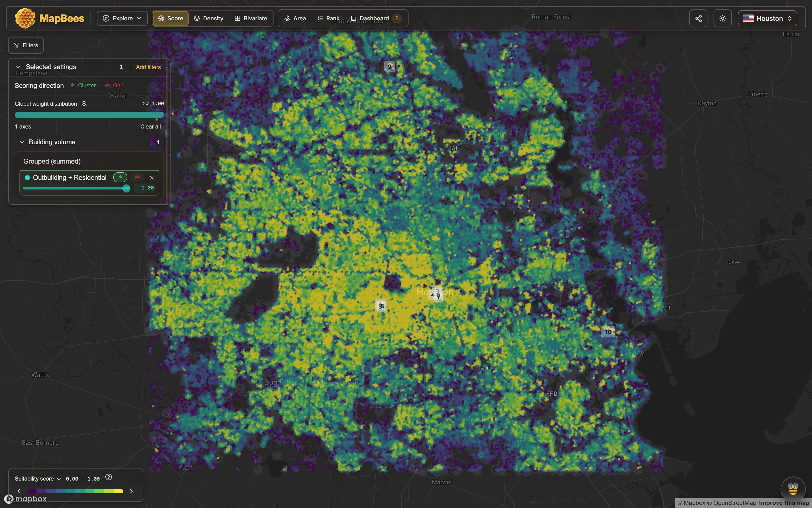Collapse the Selected settings section
Viewport: 812px width, 508px height.
click(x=19, y=67)
